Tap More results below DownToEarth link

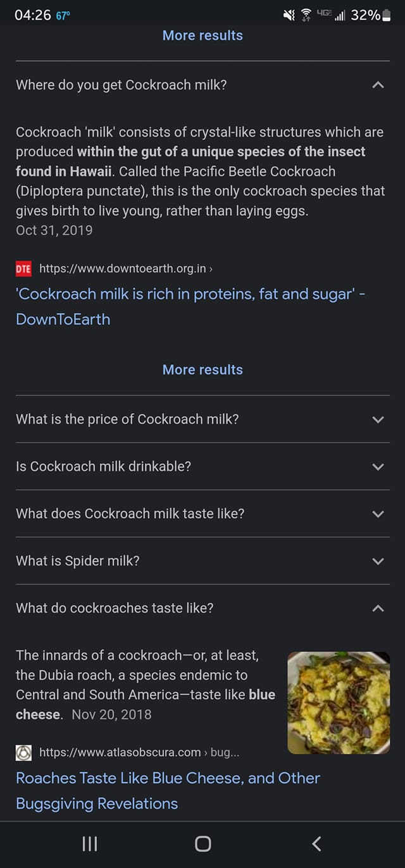202,369
